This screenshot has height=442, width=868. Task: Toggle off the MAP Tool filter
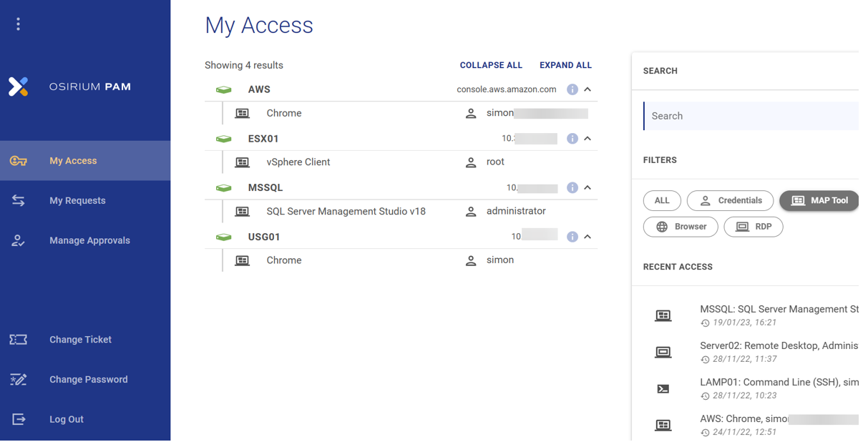819,200
